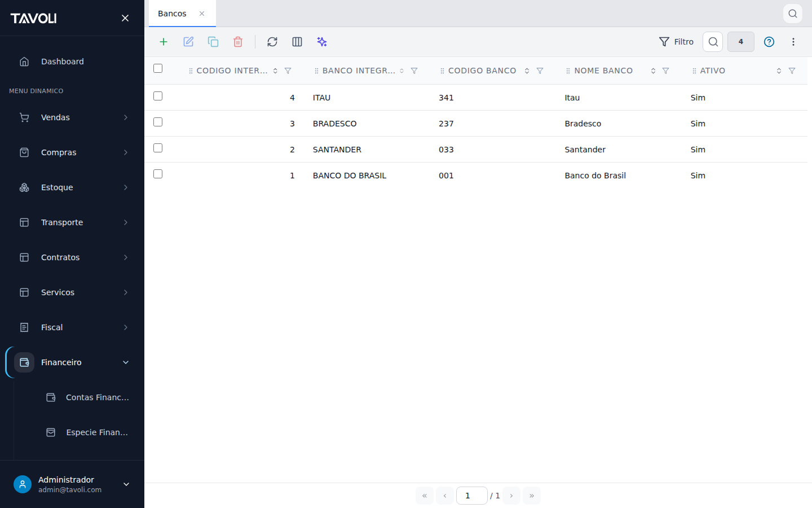Click the Compras bag icon
The image size is (812, 508).
coord(24,152)
